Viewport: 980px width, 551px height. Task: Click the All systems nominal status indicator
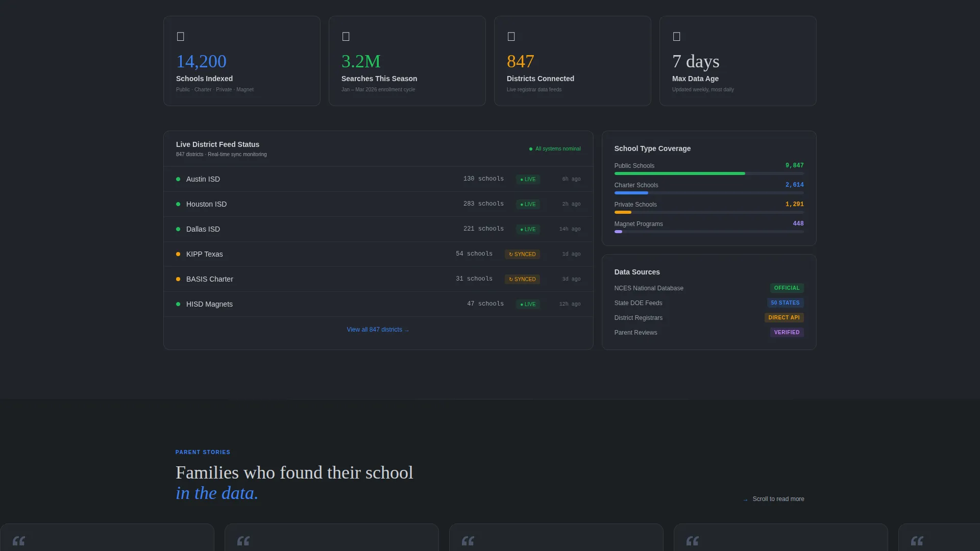[555, 149]
